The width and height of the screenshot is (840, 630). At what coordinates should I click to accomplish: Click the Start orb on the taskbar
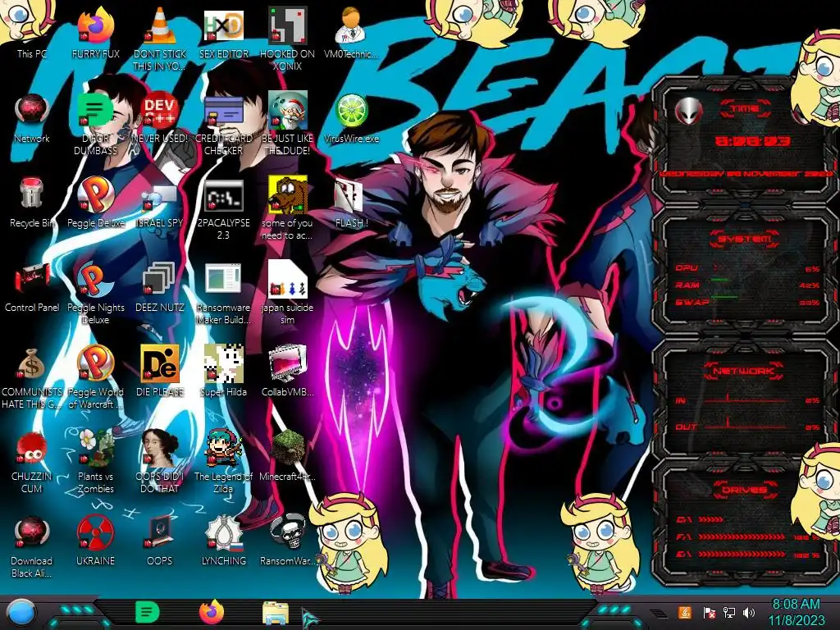coord(21,613)
